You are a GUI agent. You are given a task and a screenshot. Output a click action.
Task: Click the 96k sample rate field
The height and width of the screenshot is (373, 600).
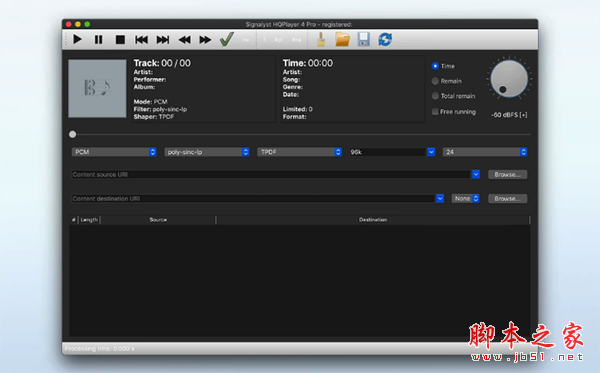click(x=388, y=152)
